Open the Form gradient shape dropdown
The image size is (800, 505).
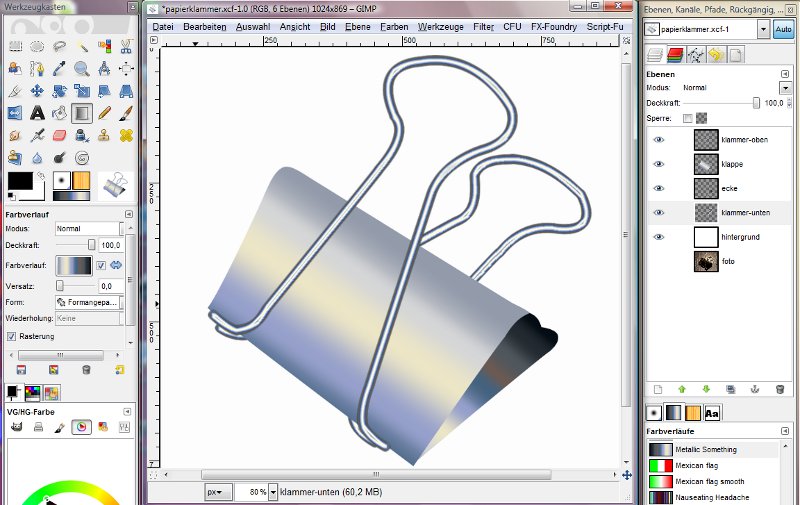(x=91, y=302)
